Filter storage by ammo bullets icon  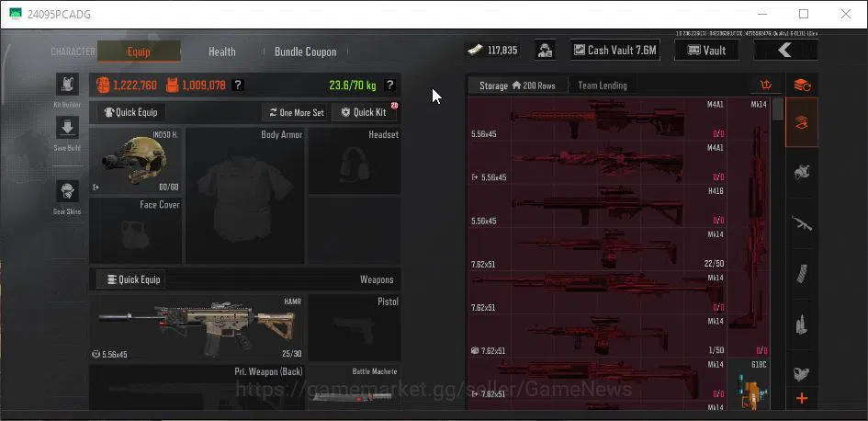click(x=802, y=324)
